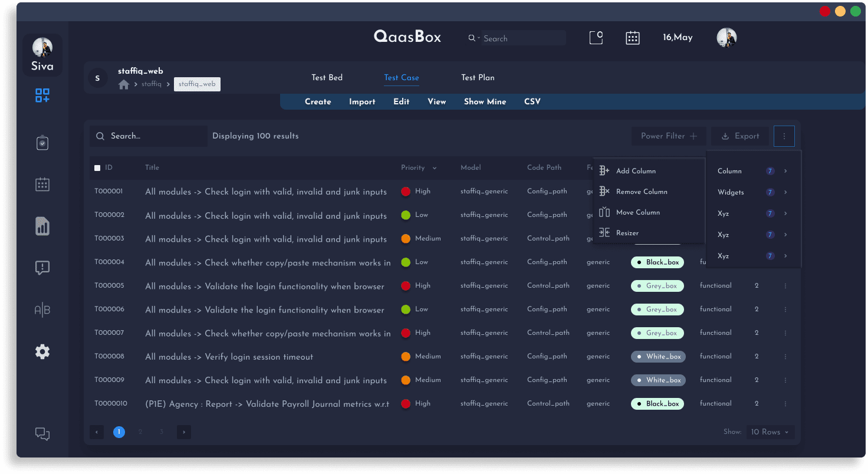868x474 pixels.
Task: Expand the Column submenu arrow
Action: (x=785, y=171)
